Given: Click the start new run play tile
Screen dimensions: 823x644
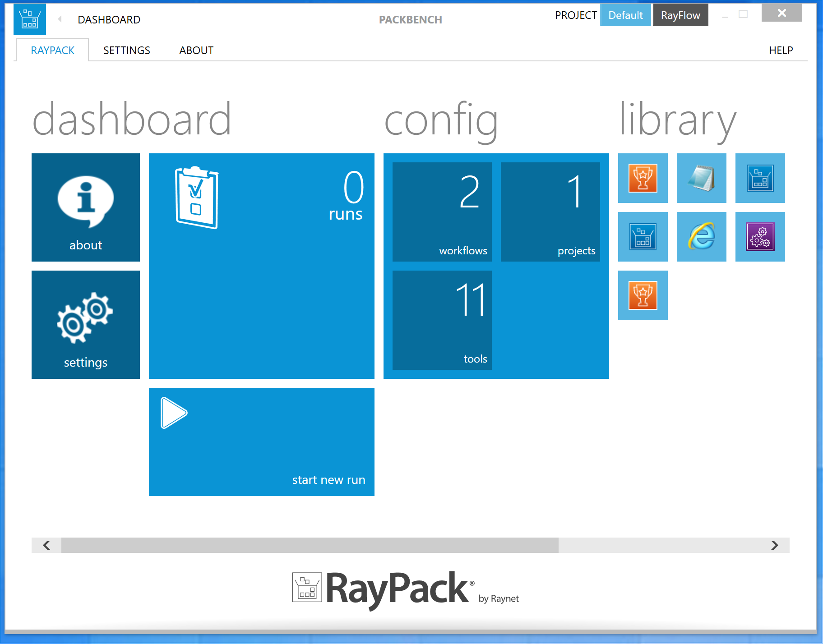Looking at the screenshot, I should (x=262, y=442).
